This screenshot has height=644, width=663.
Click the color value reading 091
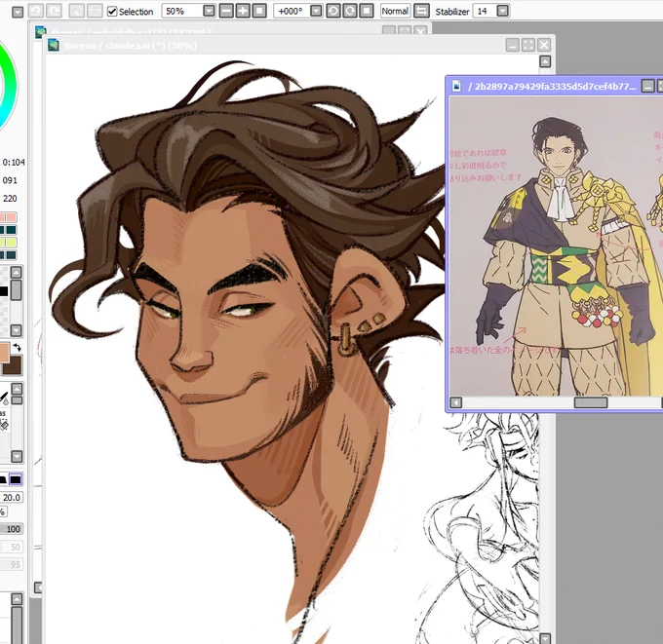click(10, 180)
